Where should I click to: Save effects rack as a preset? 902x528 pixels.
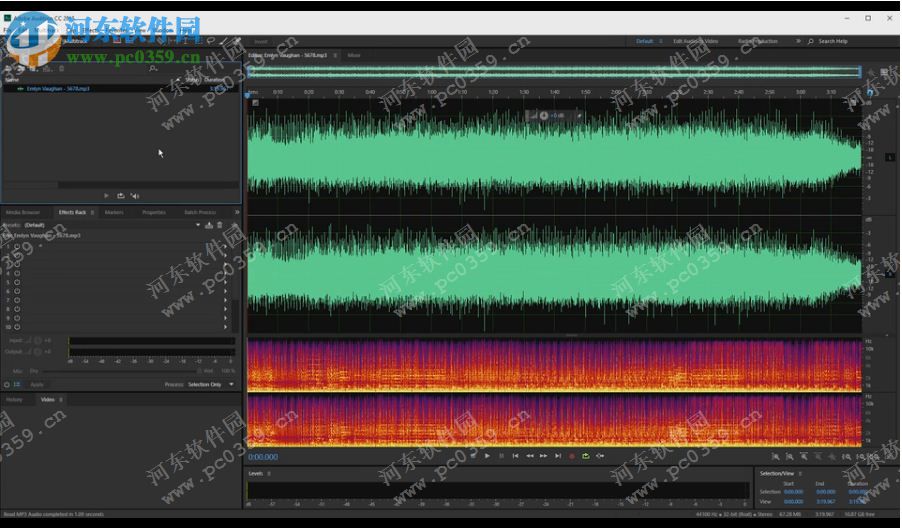(209, 225)
